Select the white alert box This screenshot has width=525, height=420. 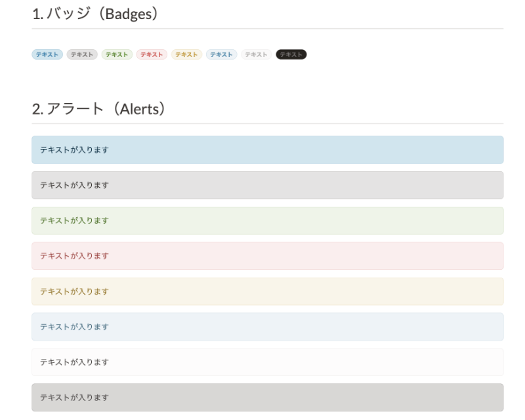click(x=267, y=362)
